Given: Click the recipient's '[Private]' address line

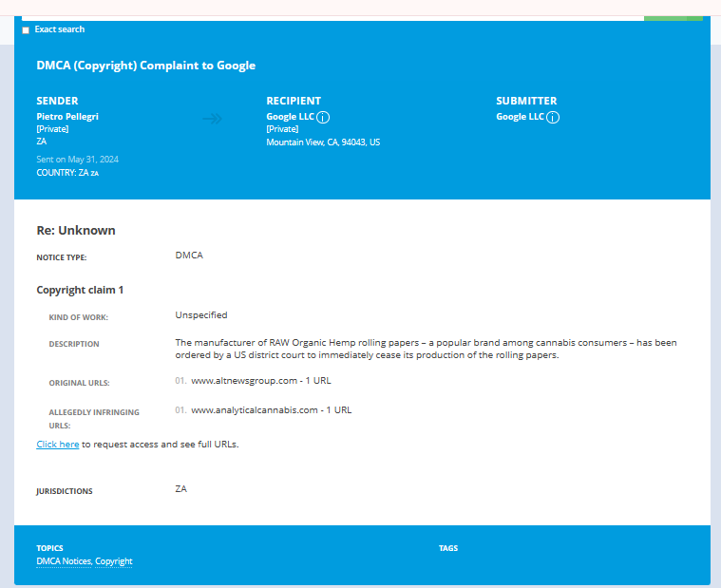Looking at the screenshot, I should pyautogui.click(x=282, y=129).
